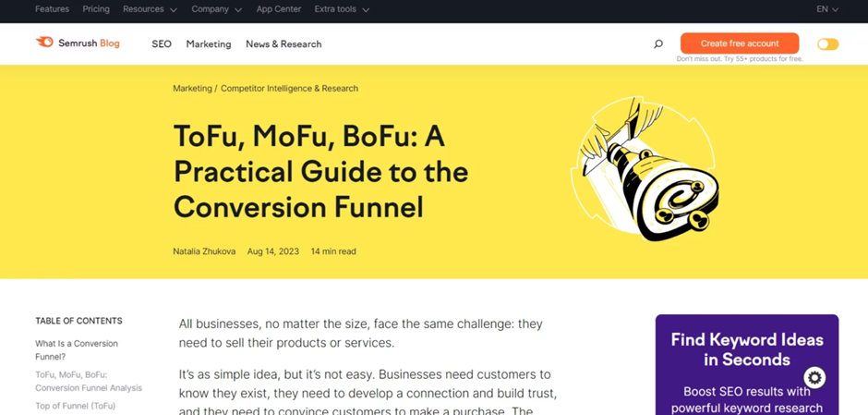Open Features in the top bar
The width and height of the screenshot is (868, 415).
[52, 9]
